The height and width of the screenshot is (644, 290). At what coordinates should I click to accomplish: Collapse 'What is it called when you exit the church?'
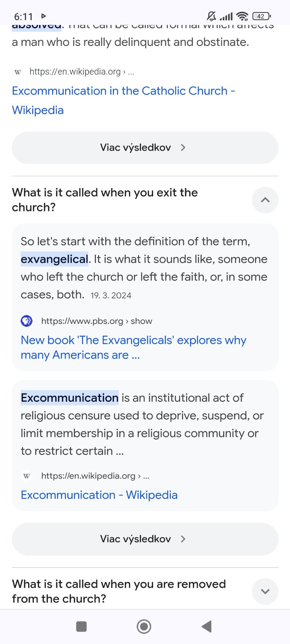(x=265, y=200)
